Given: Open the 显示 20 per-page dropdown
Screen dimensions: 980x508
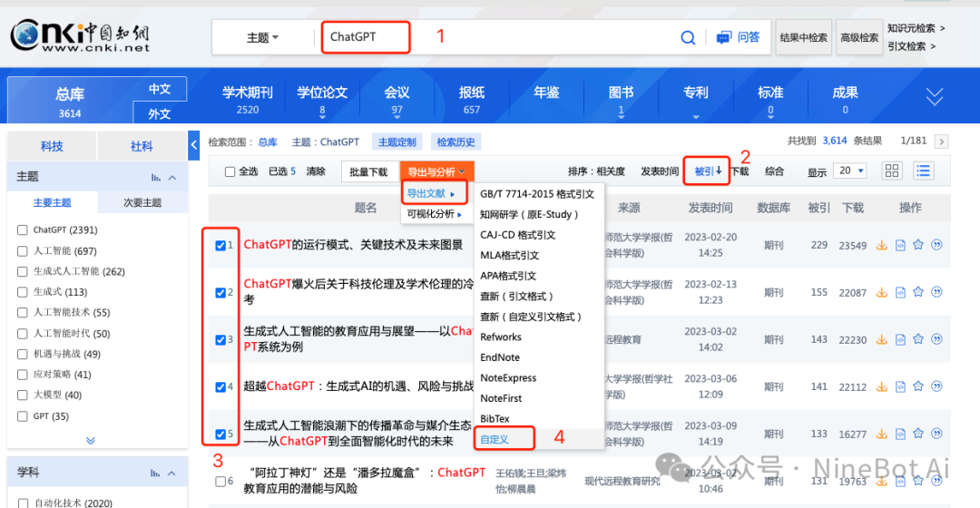Looking at the screenshot, I should pos(850,171).
